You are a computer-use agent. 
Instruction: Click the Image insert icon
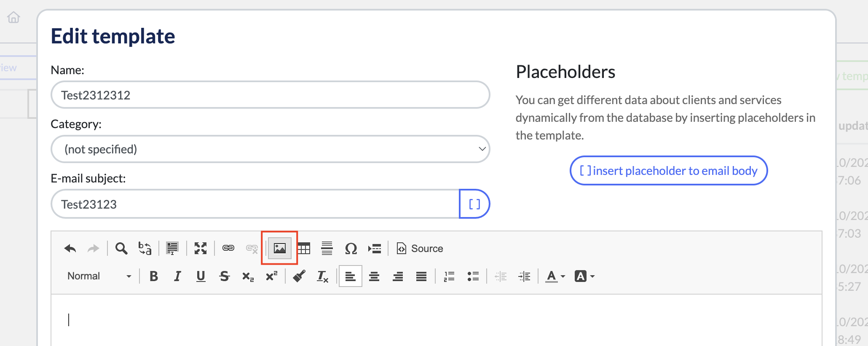280,249
